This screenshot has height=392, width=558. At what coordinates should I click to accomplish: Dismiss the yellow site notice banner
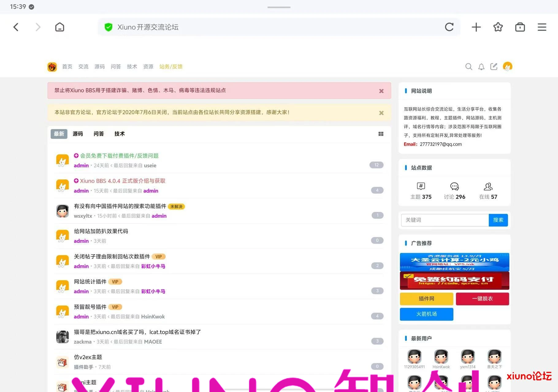point(381,113)
